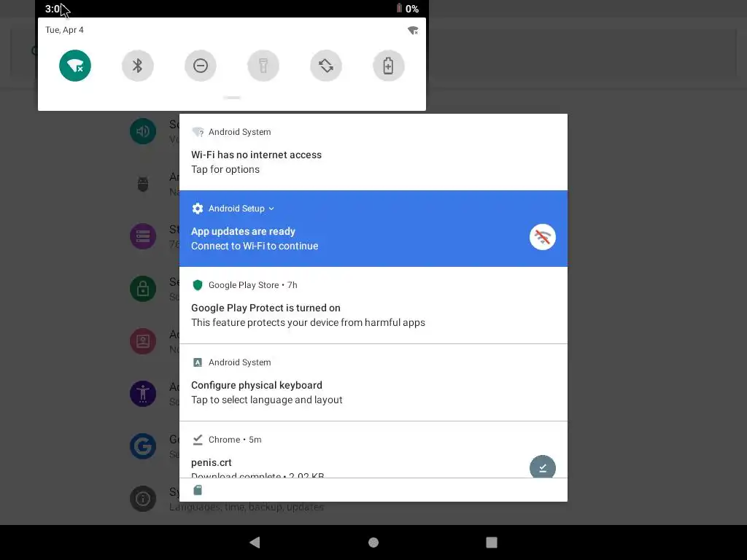Screen dimensions: 747x560
Task: Open the App updates are ready notification
Action: (373, 228)
